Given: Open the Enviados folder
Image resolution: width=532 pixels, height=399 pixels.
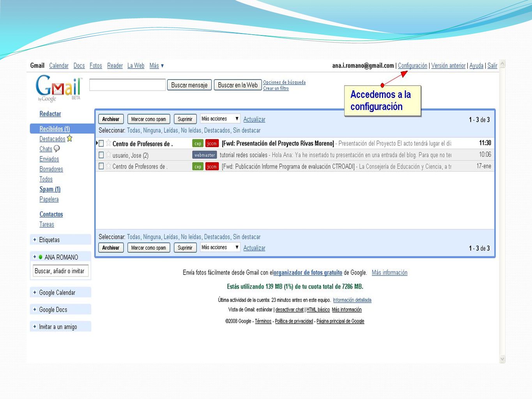Looking at the screenshot, I should [49, 159].
